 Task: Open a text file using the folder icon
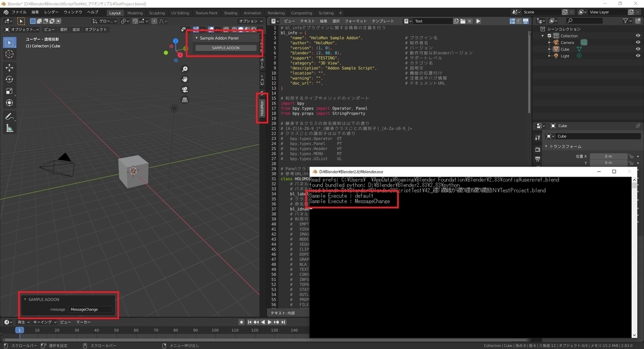pos(463,21)
